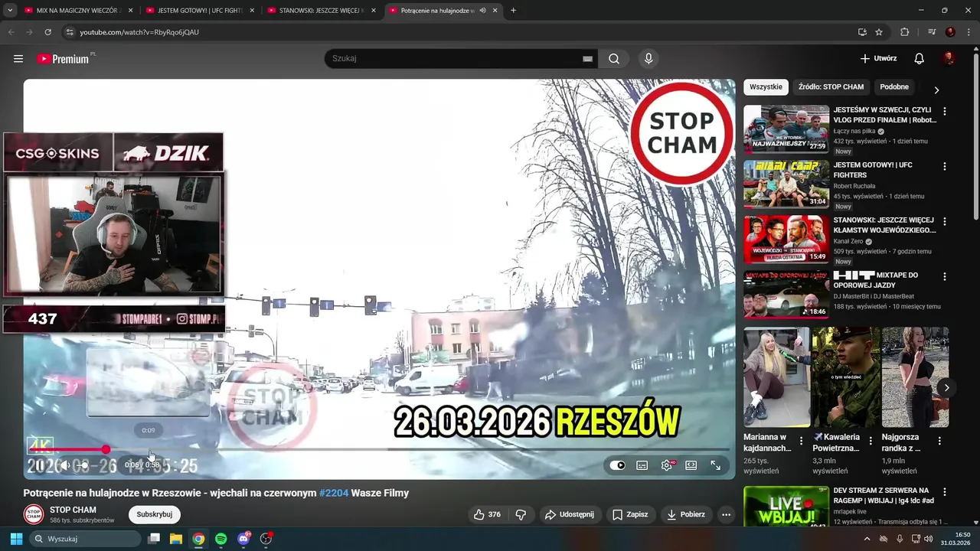980x551 pixels.
Task: Open the Chrome three-dot menu
Action: pyautogui.click(x=967, y=32)
